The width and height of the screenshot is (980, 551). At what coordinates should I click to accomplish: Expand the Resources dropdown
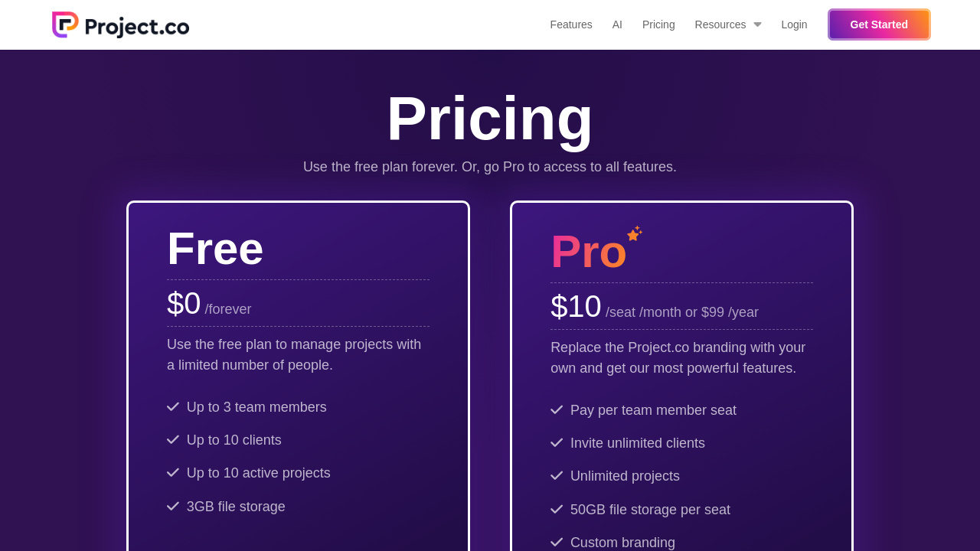720,24
